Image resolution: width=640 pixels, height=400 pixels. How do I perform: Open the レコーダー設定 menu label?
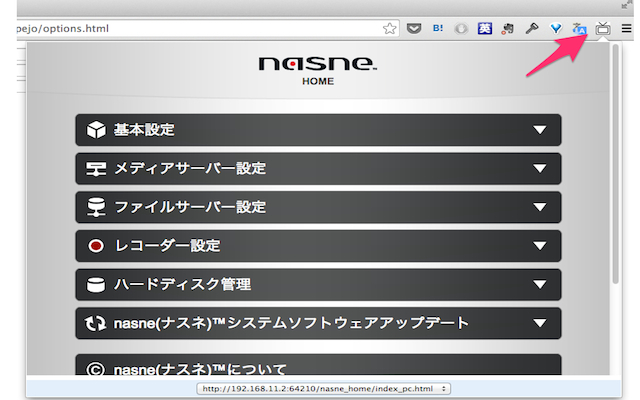tap(167, 246)
